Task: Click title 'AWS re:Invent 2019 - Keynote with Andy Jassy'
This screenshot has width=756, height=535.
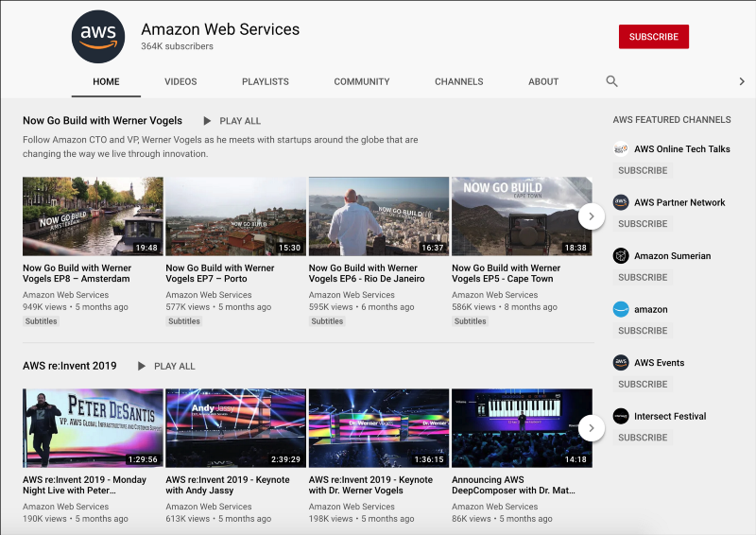Action: pos(228,485)
